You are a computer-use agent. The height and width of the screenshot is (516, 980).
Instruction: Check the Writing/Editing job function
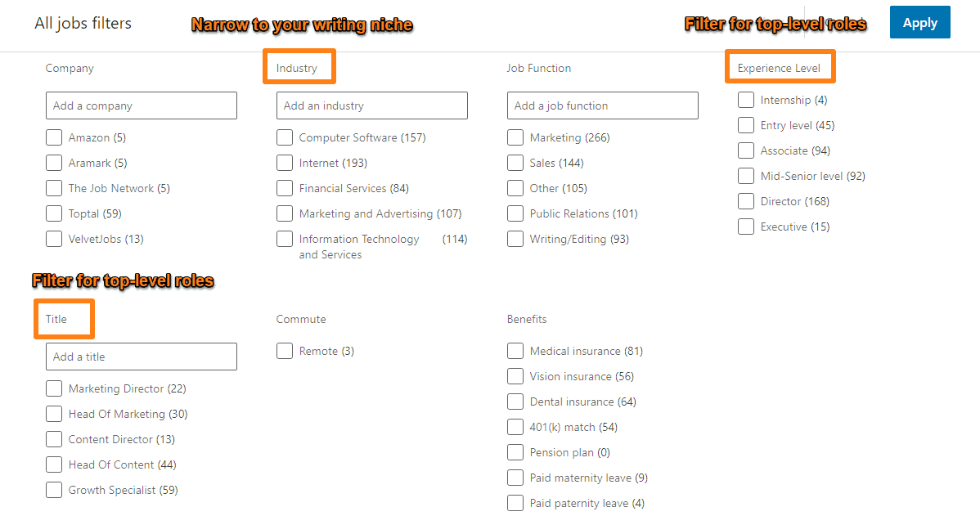click(x=515, y=239)
